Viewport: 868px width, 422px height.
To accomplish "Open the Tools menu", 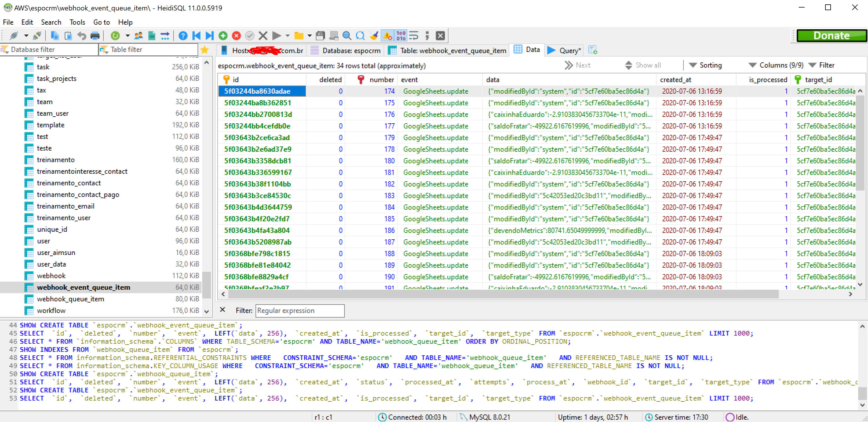I will click(77, 22).
